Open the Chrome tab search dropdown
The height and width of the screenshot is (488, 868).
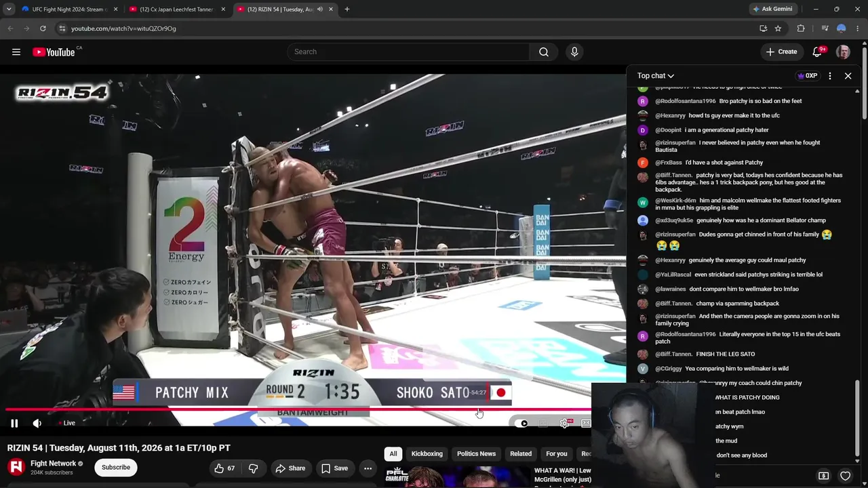[9, 9]
